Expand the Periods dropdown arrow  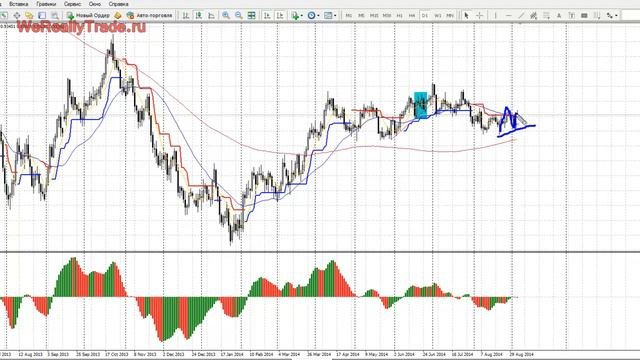point(318,16)
